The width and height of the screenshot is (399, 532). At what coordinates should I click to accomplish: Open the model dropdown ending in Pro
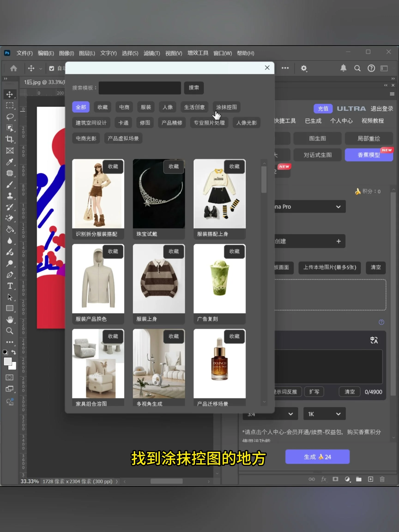(x=310, y=207)
